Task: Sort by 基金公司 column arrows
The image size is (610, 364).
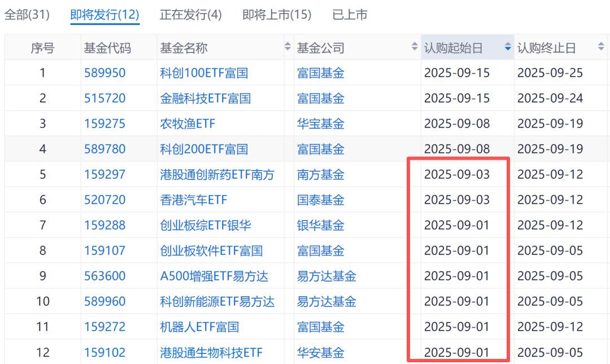Action: [x=415, y=47]
